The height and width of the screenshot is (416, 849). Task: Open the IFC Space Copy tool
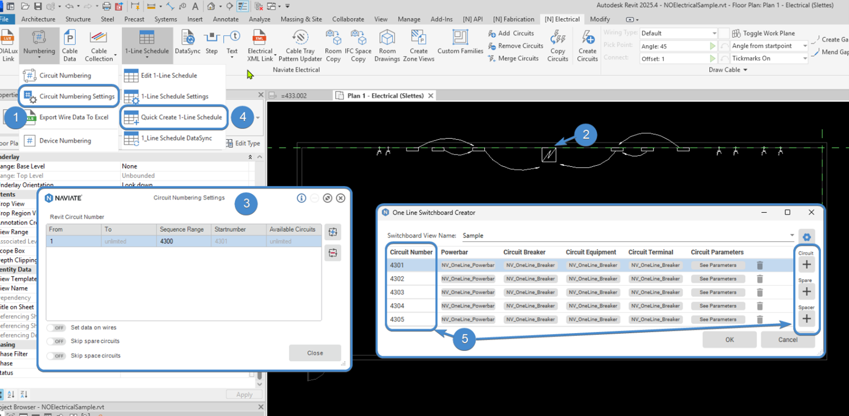coord(358,46)
